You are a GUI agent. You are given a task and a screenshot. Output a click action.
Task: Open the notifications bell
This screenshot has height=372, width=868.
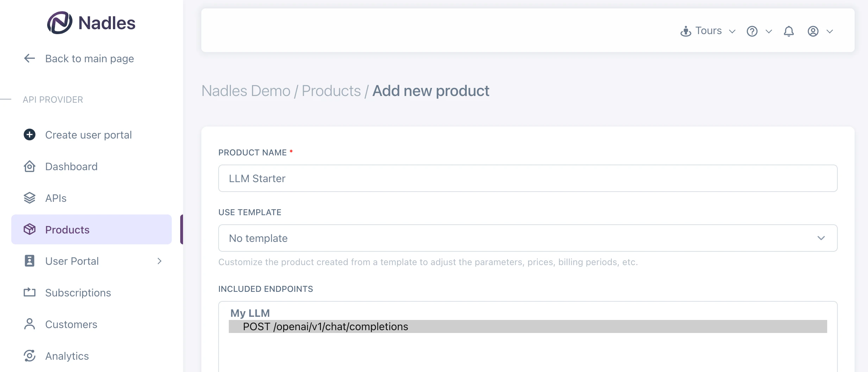click(x=788, y=31)
